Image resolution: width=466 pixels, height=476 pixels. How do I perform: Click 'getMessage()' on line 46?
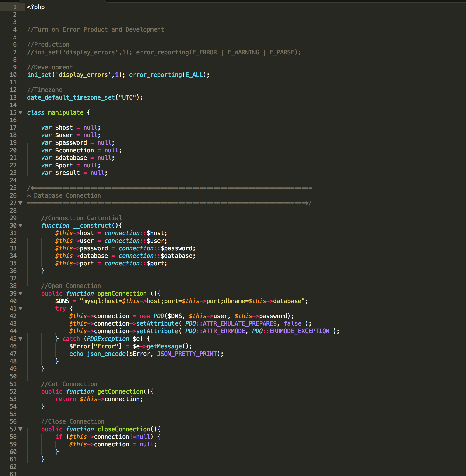[168, 346]
